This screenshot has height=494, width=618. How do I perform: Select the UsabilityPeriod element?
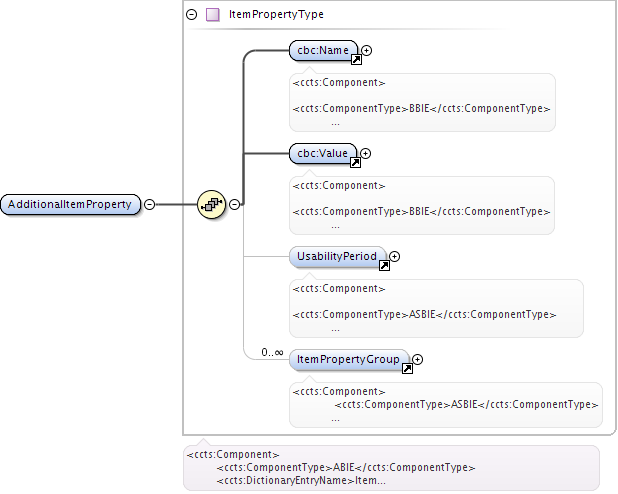[x=337, y=257]
